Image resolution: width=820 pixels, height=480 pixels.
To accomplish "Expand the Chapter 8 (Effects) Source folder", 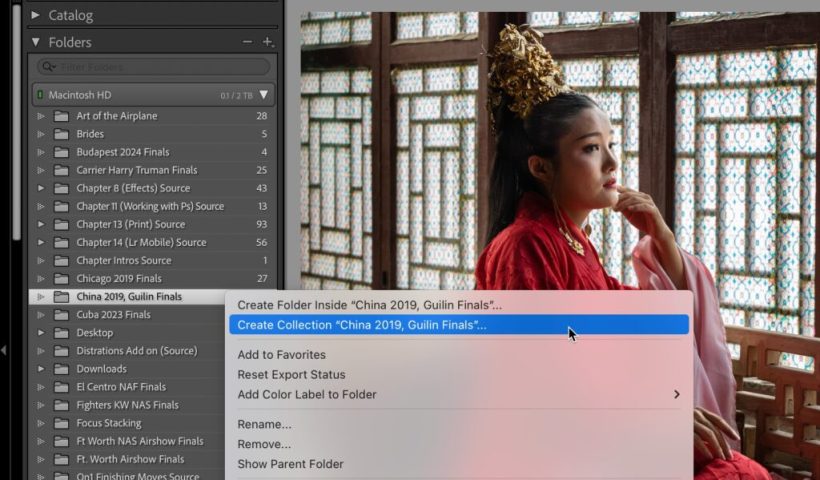I will tap(41, 188).
